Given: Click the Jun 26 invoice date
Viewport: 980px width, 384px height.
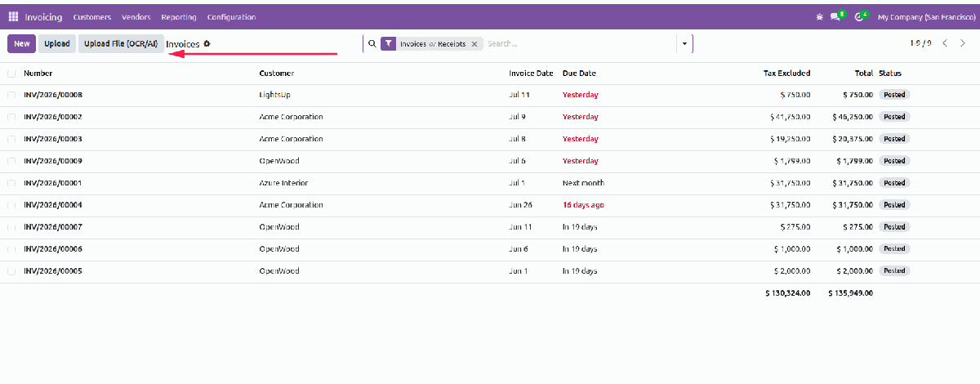Looking at the screenshot, I should (x=520, y=205).
